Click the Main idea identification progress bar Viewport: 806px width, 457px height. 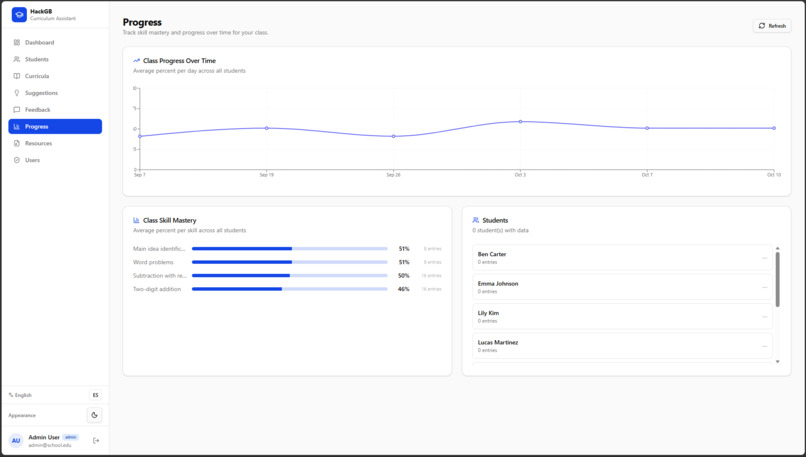(289, 249)
